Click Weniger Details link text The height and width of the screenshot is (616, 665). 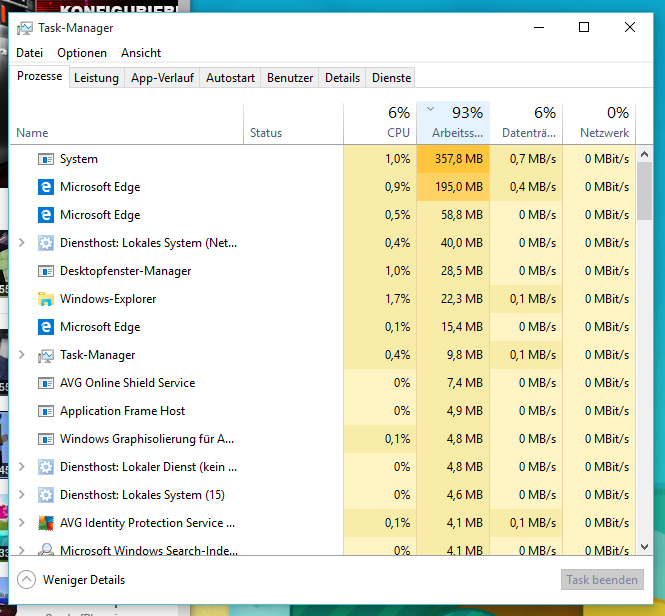[x=84, y=580]
